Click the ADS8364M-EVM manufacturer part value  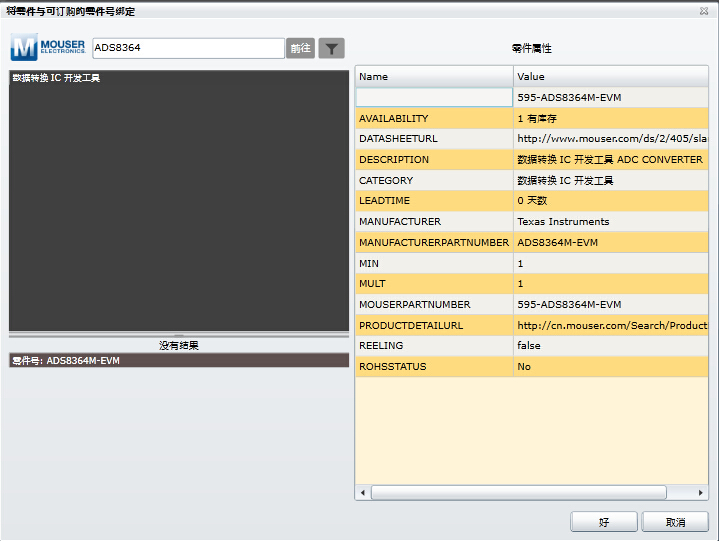coord(611,242)
